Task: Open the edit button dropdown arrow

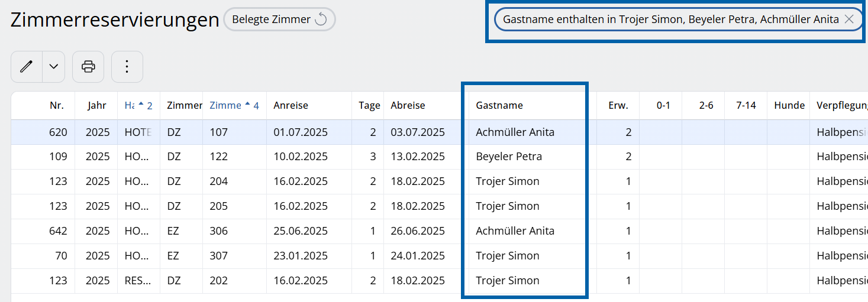Action: 54,67
